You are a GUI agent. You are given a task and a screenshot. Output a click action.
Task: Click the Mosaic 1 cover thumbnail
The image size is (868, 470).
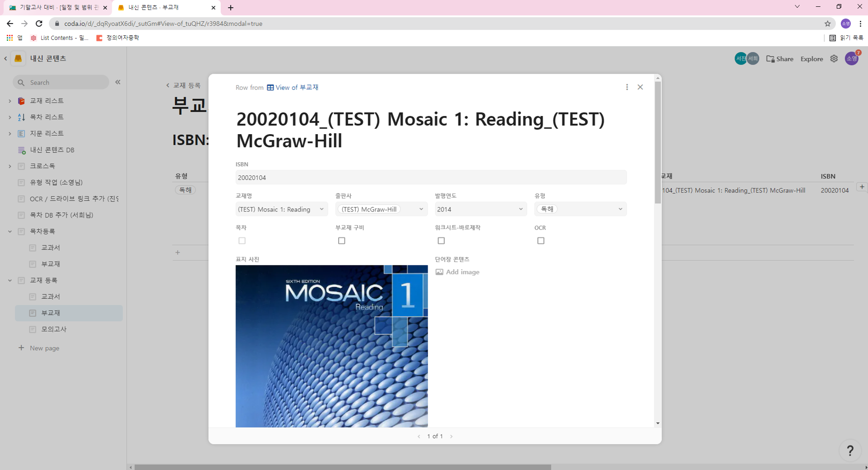coord(332,346)
